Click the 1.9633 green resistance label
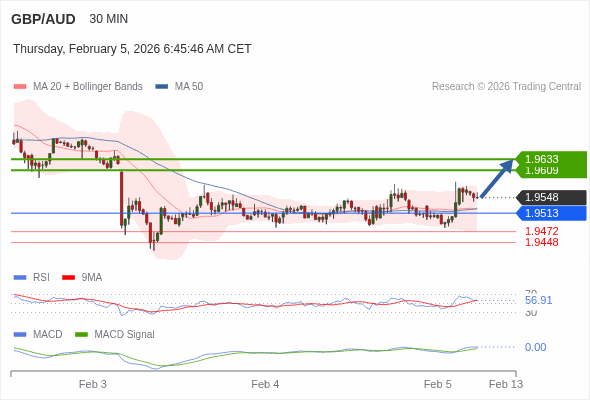 point(551,159)
